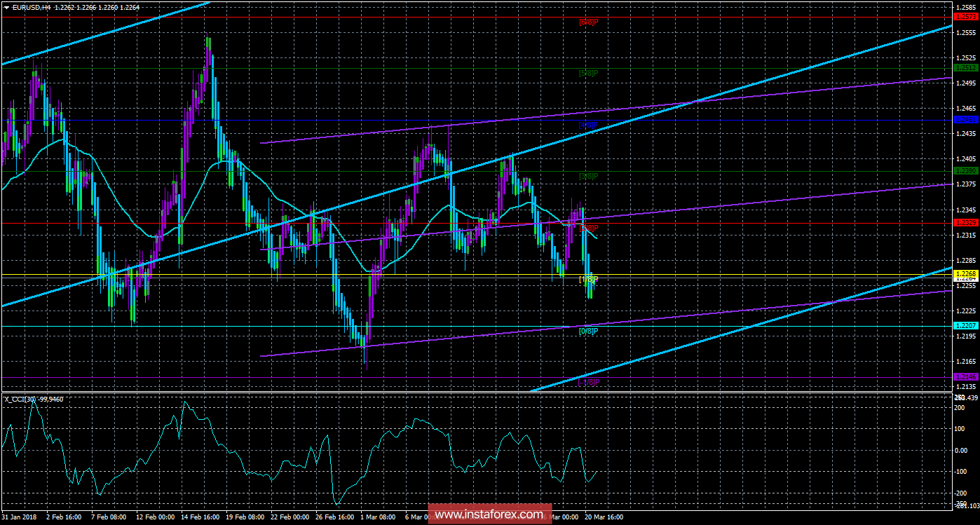980x525 pixels.
Task: Click the yellow [1/8]P Murray level label
Action: pos(588,280)
